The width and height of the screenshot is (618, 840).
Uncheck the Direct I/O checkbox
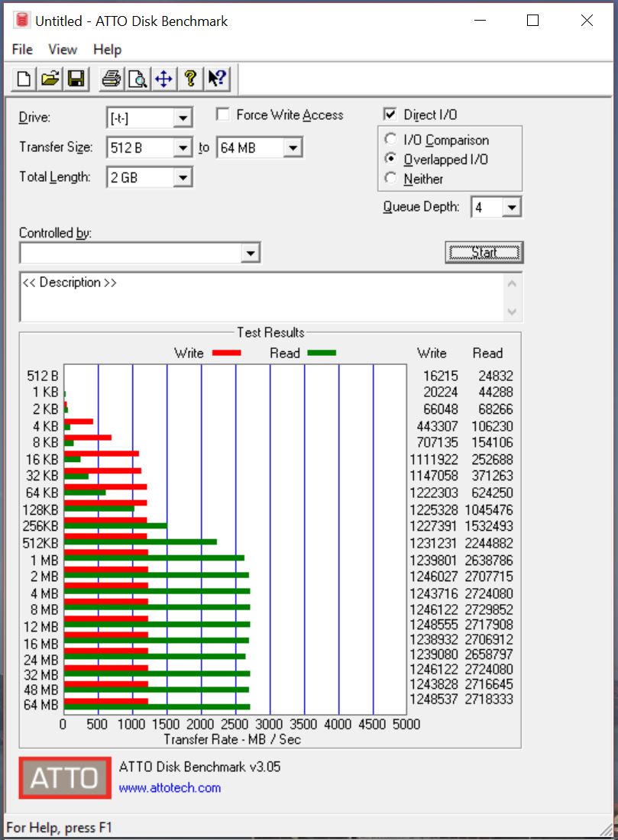390,115
